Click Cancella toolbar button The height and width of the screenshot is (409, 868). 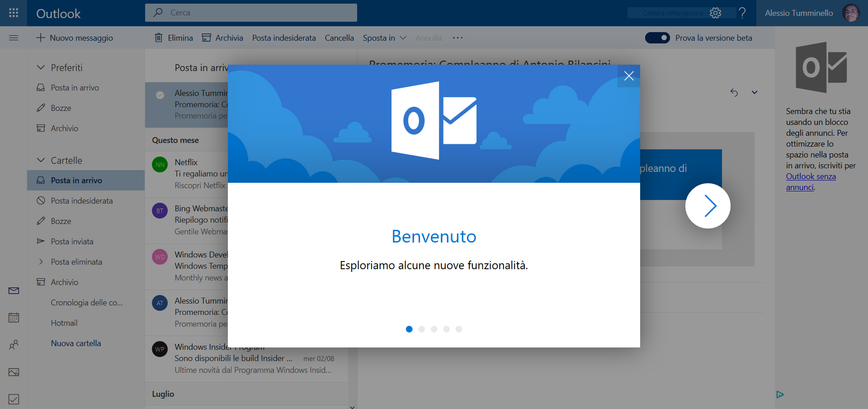339,38
